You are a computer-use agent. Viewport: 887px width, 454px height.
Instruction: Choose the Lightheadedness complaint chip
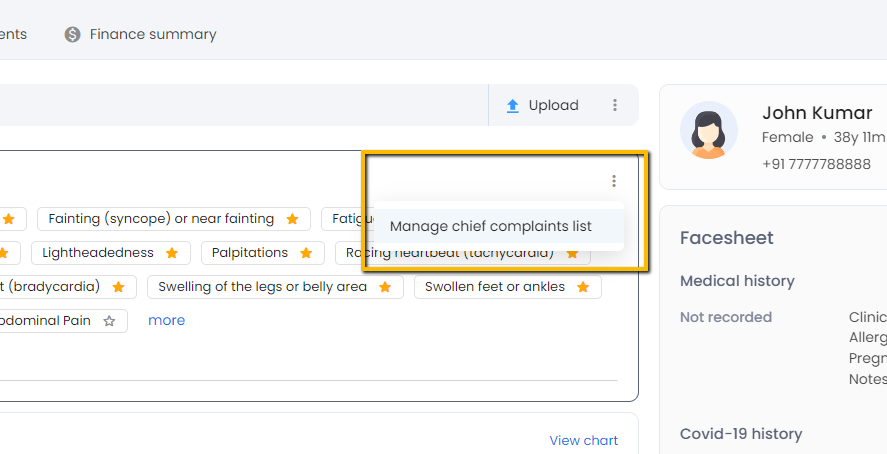[x=98, y=253]
